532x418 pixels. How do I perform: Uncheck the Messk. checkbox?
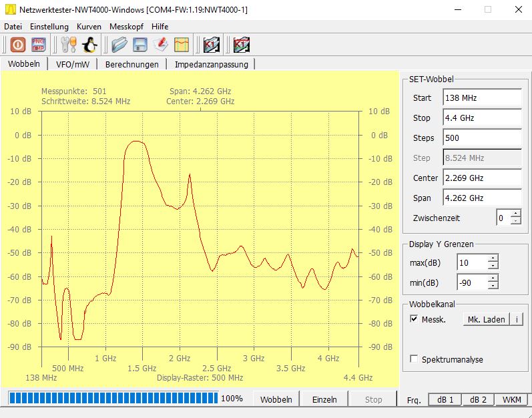pyautogui.click(x=414, y=319)
